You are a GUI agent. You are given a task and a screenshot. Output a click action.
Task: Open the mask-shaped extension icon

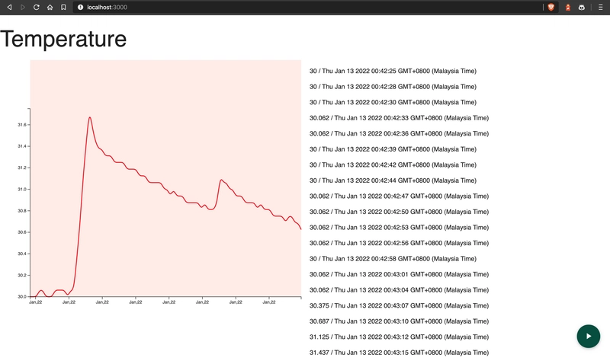pyautogui.click(x=582, y=7)
